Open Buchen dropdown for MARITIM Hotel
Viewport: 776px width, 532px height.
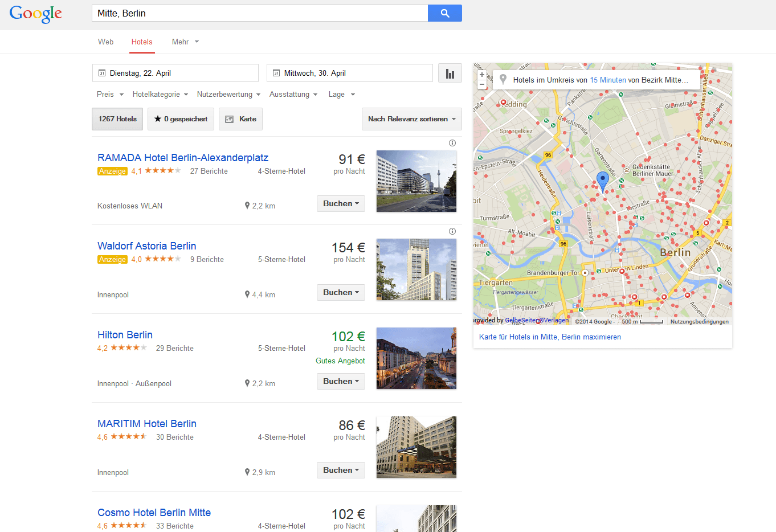click(341, 470)
